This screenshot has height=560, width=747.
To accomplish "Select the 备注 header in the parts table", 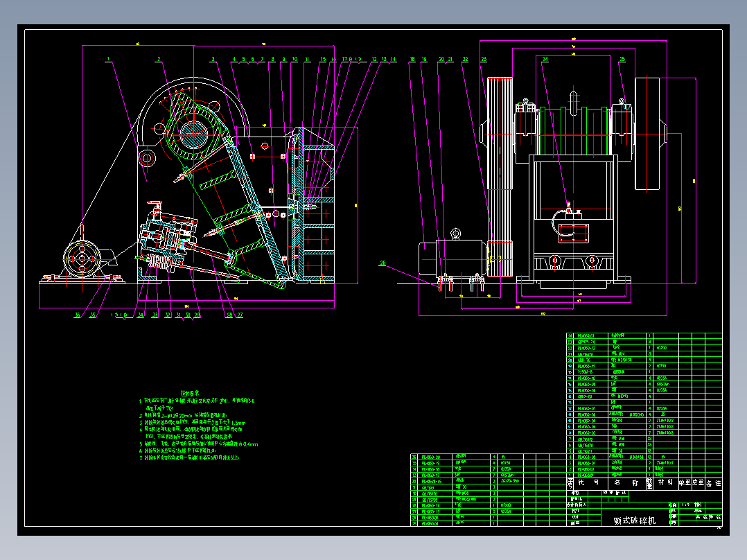I will click(713, 483).
